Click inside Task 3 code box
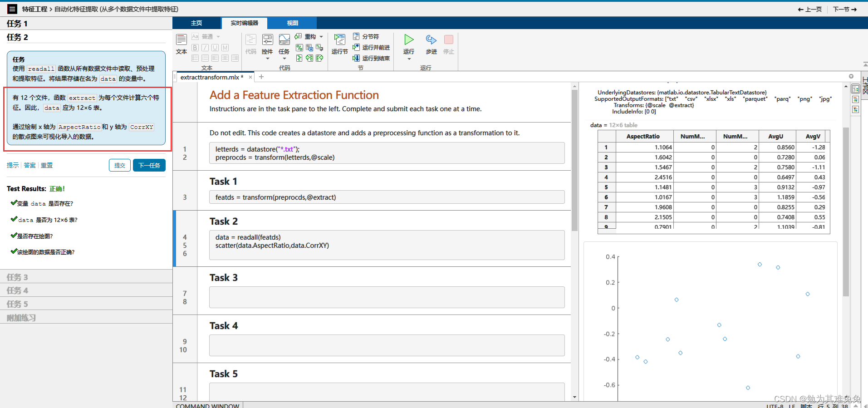The height and width of the screenshot is (408, 868). (x=387, y=297)
